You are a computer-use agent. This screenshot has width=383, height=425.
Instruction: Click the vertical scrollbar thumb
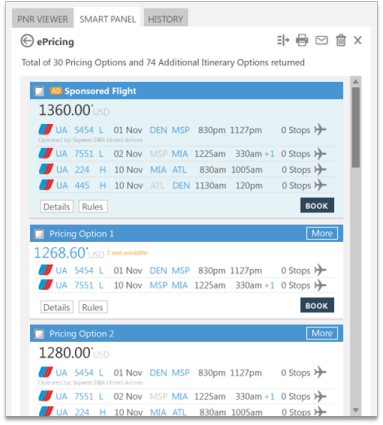[356, 127]
